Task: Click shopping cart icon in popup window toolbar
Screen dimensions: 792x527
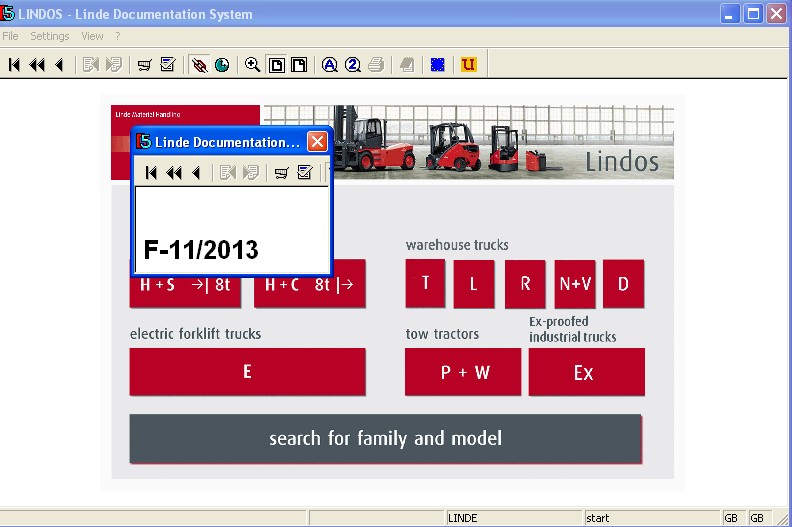Action: pyautogui.click(x=281, y=173)
